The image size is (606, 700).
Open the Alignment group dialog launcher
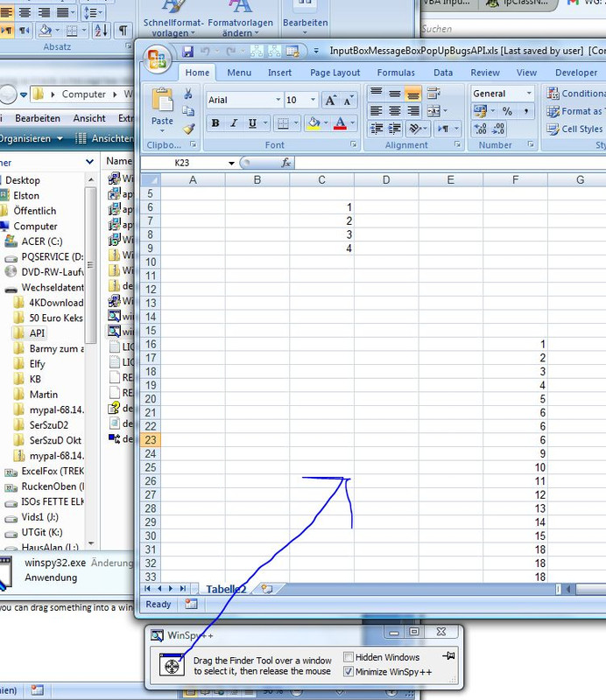[457, 144]
